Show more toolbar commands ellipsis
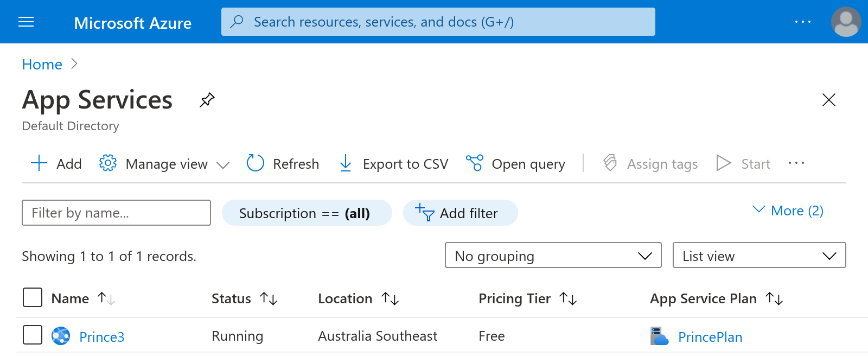 tap(796, 163)
